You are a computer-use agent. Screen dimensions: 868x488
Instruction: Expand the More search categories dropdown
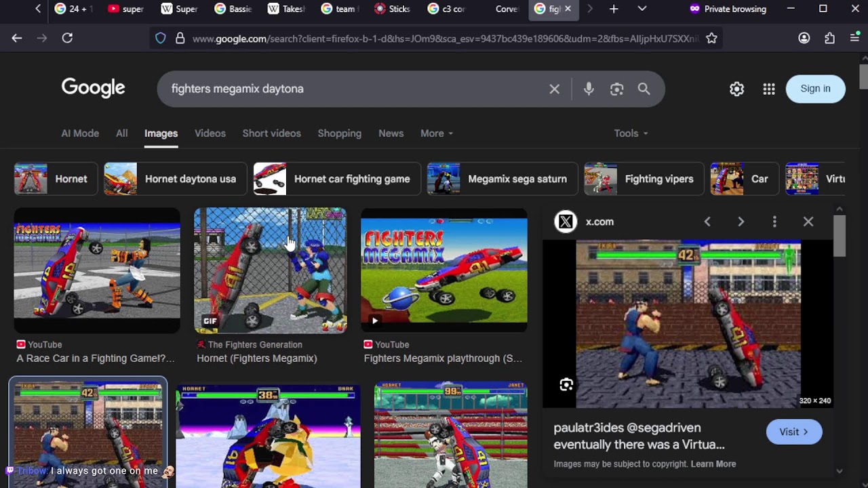436,134
